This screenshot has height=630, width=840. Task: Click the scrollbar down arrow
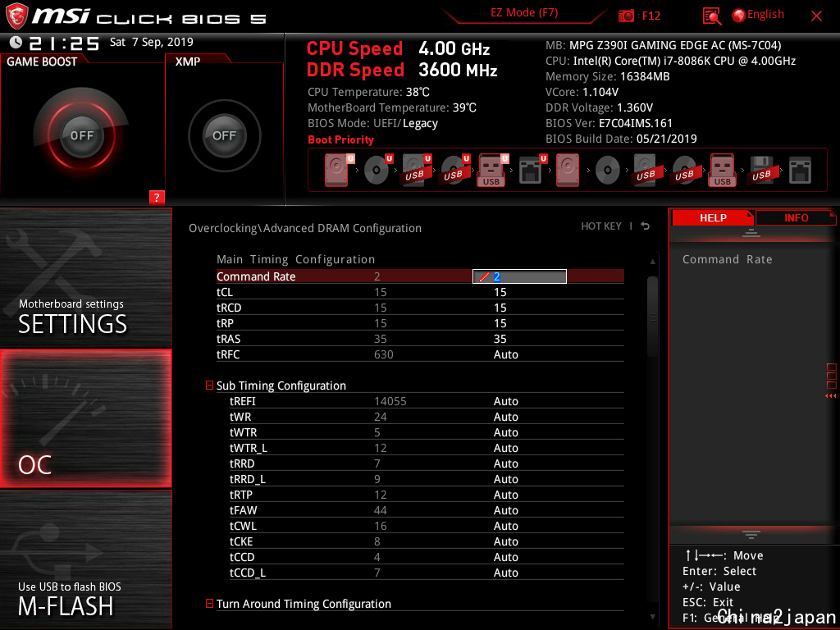coord(652,617)
